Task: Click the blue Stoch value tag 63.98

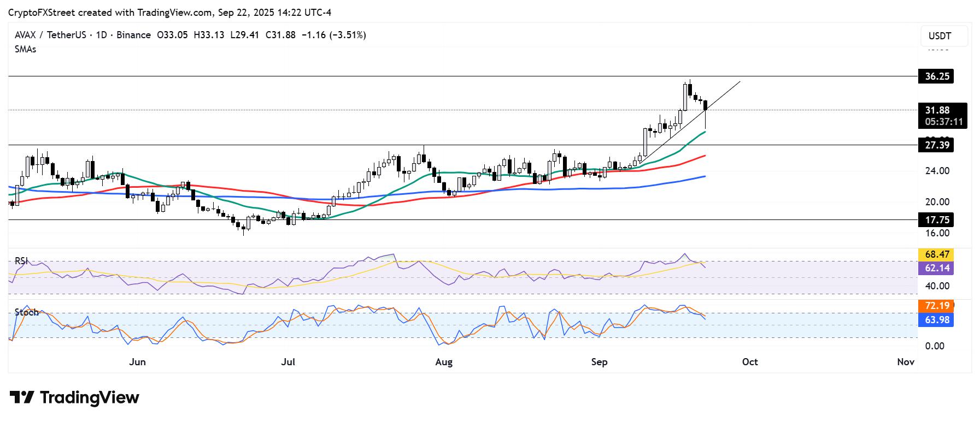Action: pos(936,320)
